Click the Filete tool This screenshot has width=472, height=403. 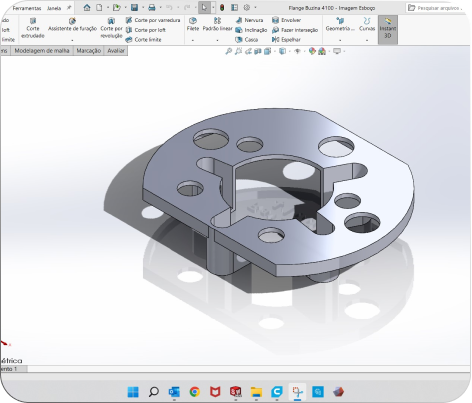click(193, 24)
